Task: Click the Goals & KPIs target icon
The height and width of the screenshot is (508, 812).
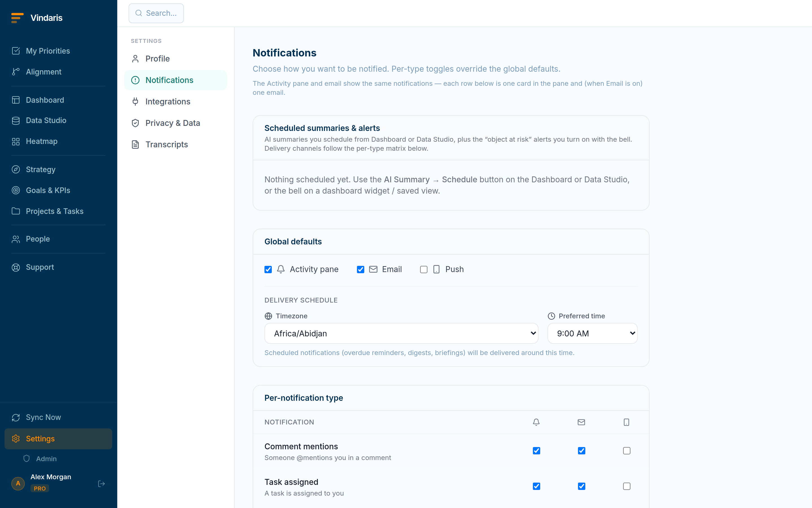Action: coord(16,190)
